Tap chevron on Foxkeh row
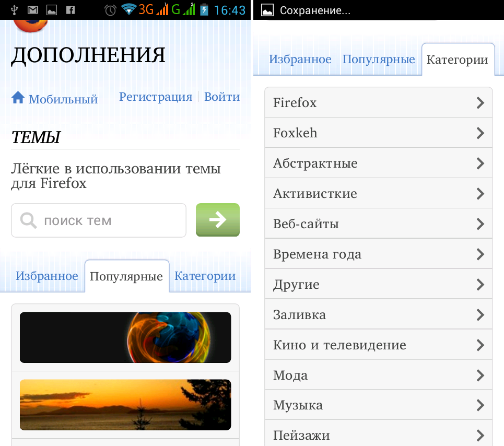 tap(480, 133)
